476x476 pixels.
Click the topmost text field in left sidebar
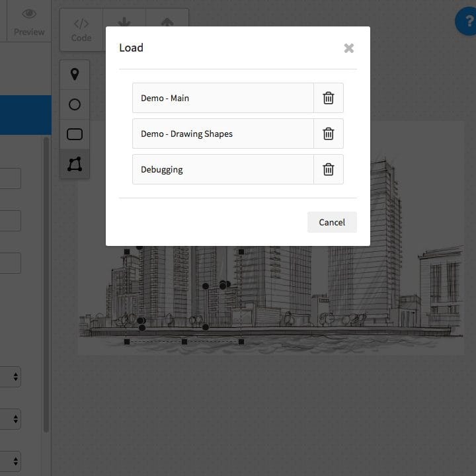pyautogui.click(x=10, y=178)
